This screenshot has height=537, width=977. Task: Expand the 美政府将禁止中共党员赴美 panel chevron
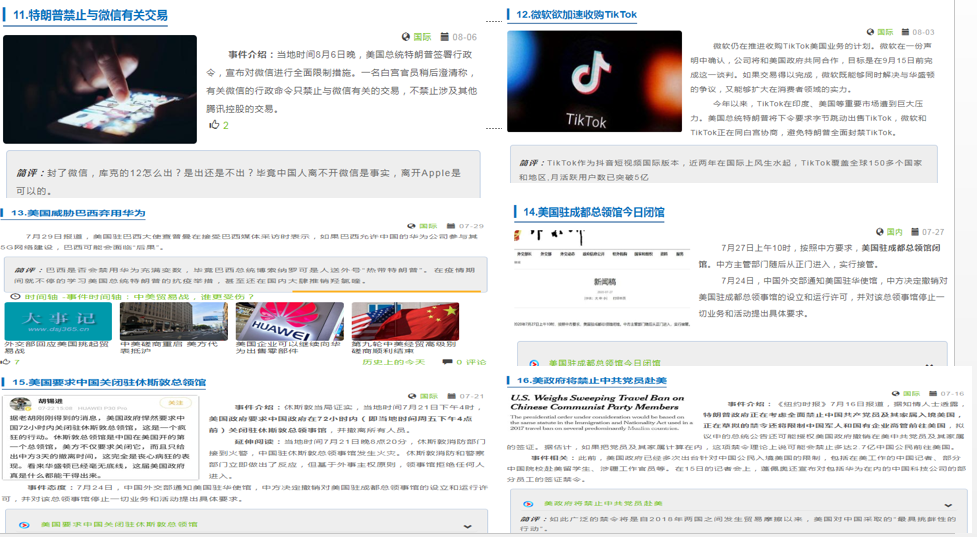point(948,505)
